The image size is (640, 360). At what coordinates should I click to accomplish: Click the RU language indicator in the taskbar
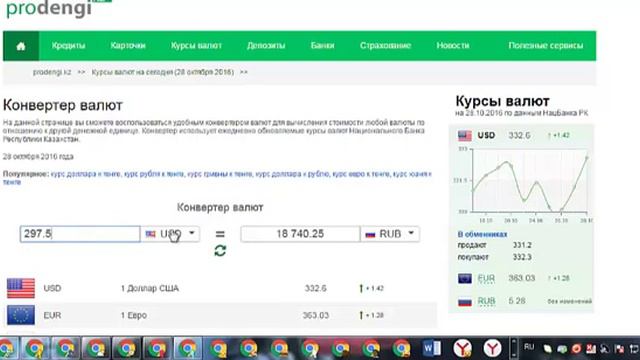click(x=529, y=347)
